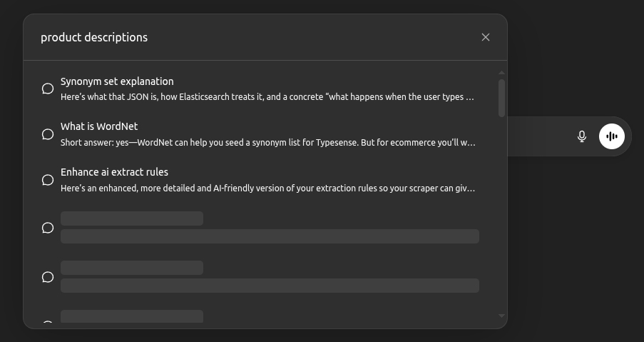This screenshot has width=644, height=342.
Task: Click chat bubble icon beside Enhance ai extract rules
Action: (48, 180)
